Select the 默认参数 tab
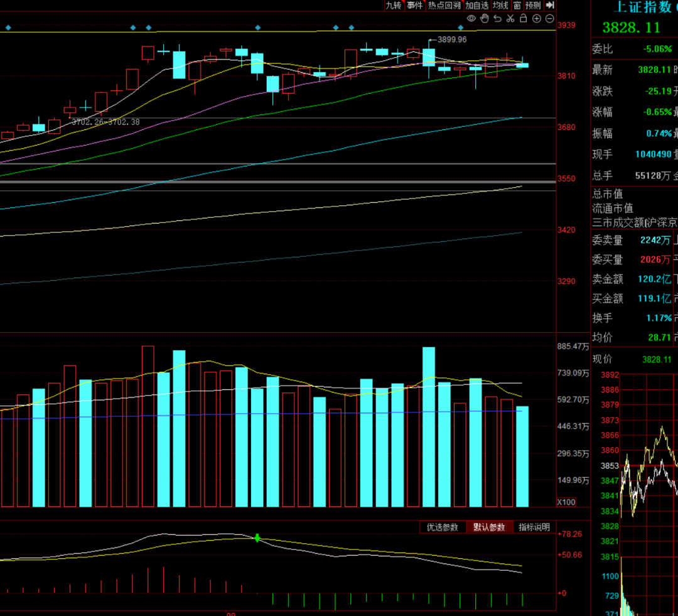678x616 pixels. [489, 527]
